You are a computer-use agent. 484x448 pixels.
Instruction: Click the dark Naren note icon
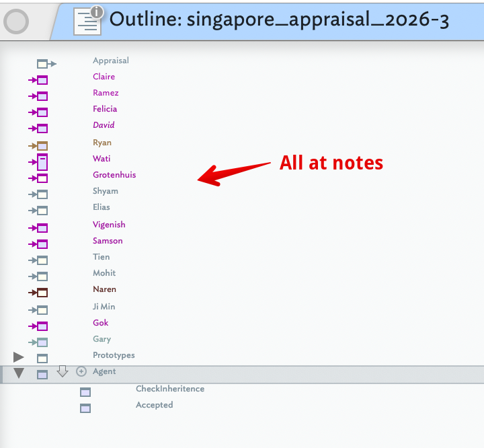[42, 292]
